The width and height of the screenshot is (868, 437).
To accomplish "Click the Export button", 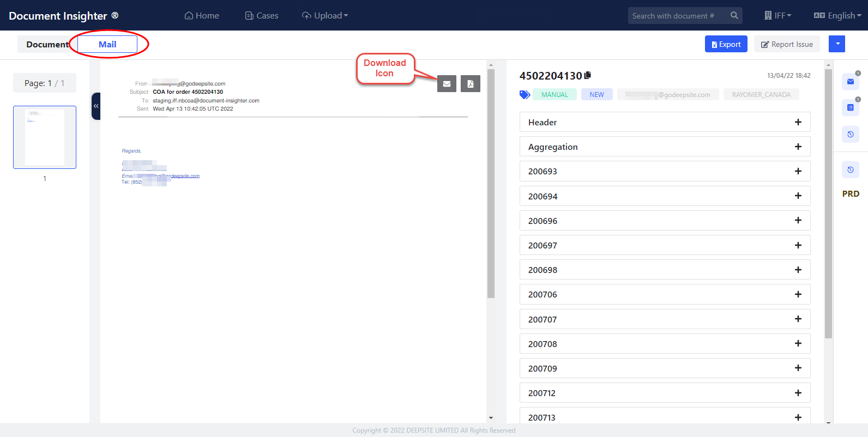I will [x=726, y=44].
